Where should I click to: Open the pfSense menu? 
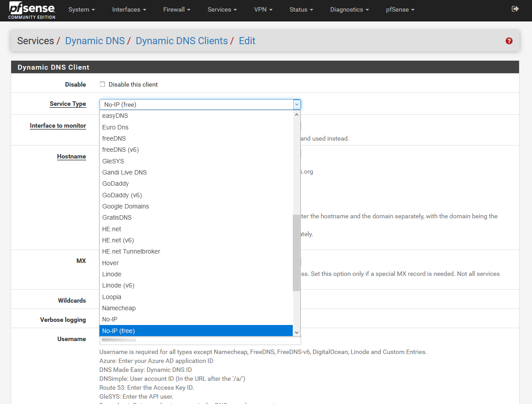click(x=400, y=9)
